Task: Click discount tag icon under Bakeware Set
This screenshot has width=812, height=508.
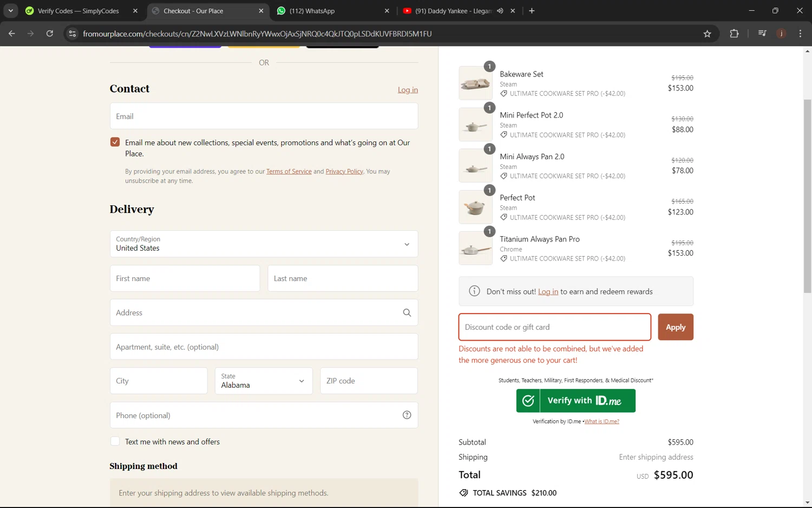Action: [503, 94]
